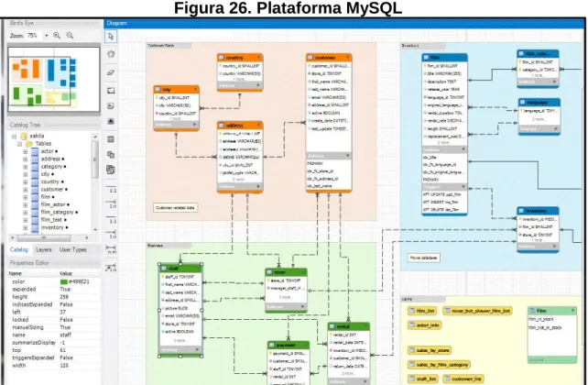The image size is (588, 385).
Task: Click the staff_list view icon
Action: 412,379
